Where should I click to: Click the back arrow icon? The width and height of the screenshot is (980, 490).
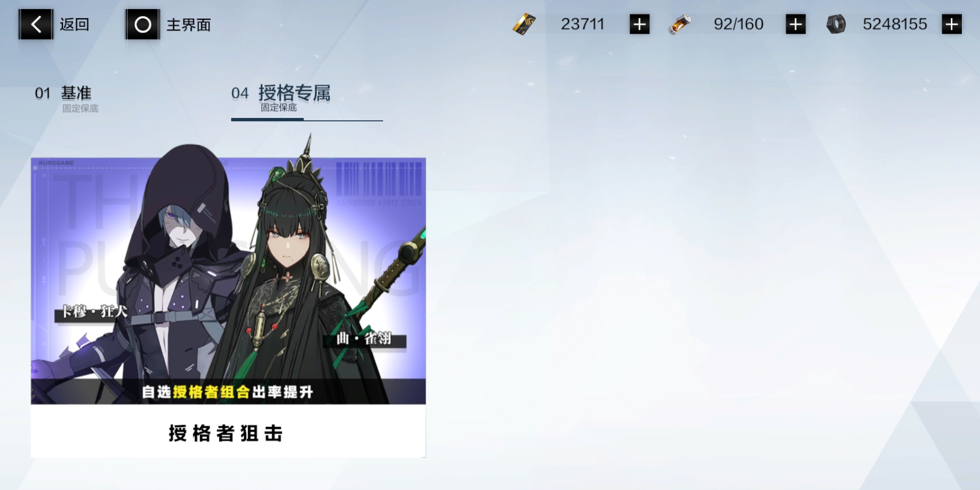pyautogui.click(x=36, y=24)
